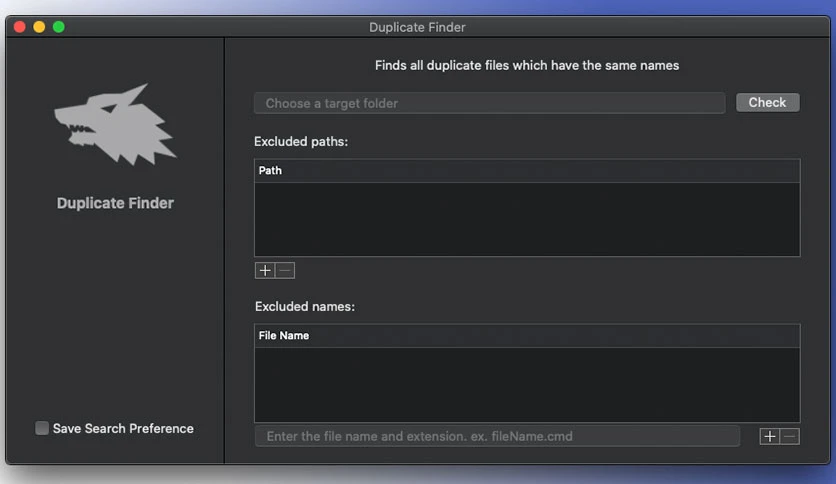Click the Check button

click(x=768, y=102)
